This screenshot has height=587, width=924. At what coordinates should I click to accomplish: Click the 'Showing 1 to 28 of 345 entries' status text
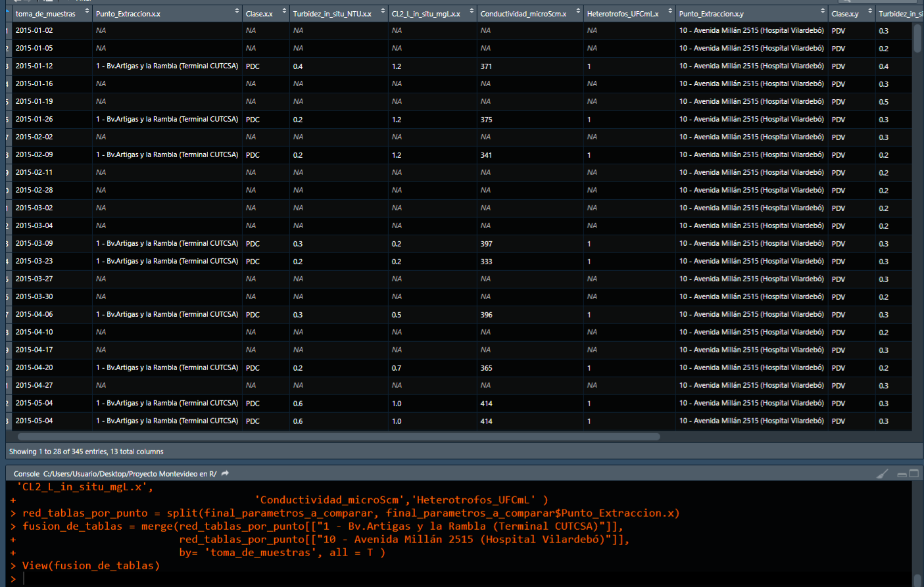tap(86, 452)
